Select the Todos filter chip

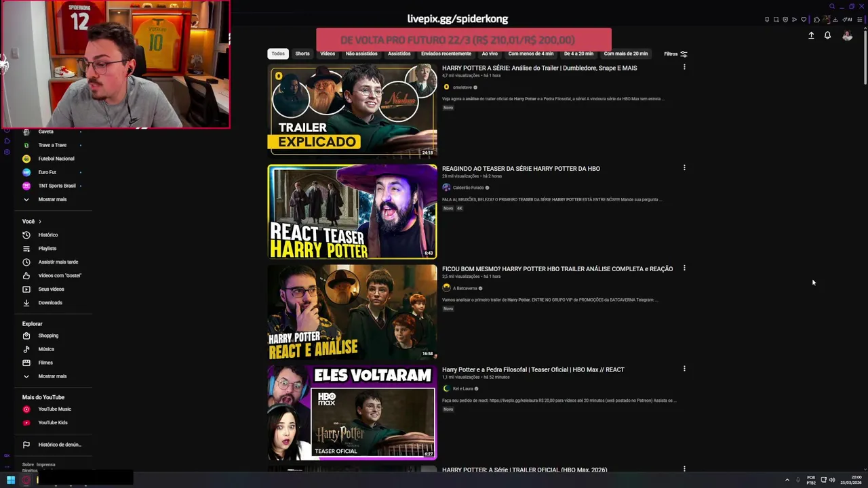pos(278,54)
